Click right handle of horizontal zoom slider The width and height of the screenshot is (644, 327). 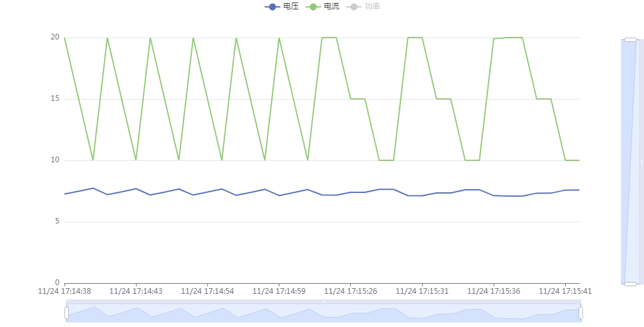581,313
